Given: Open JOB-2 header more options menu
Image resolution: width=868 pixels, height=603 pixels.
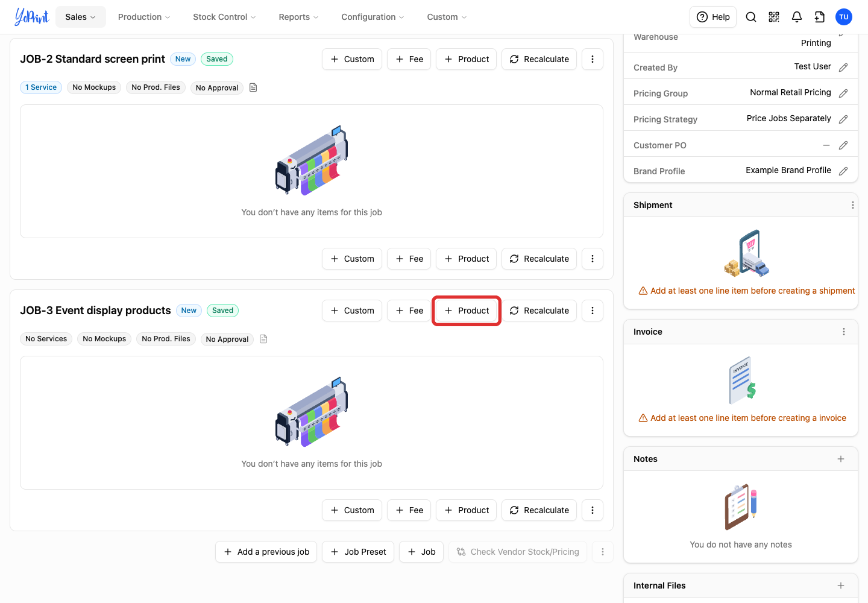Looking at the screenshot, I should point(593,59).
